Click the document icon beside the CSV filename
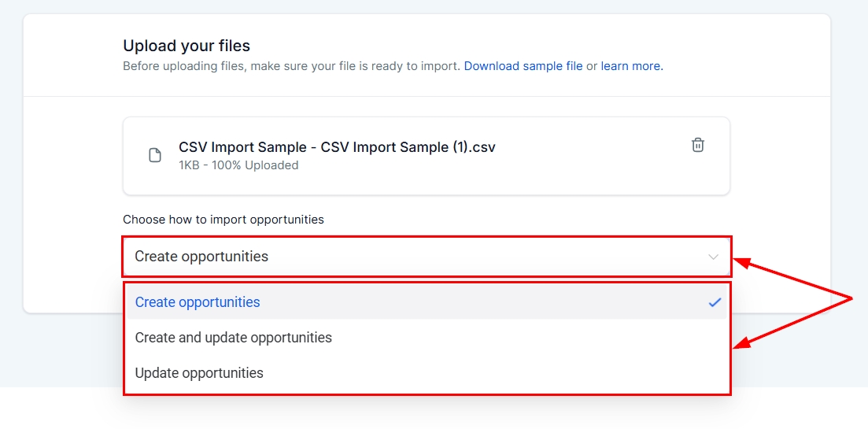The width and height of the screenshot is (868, 429). click(x=155, y=155)
